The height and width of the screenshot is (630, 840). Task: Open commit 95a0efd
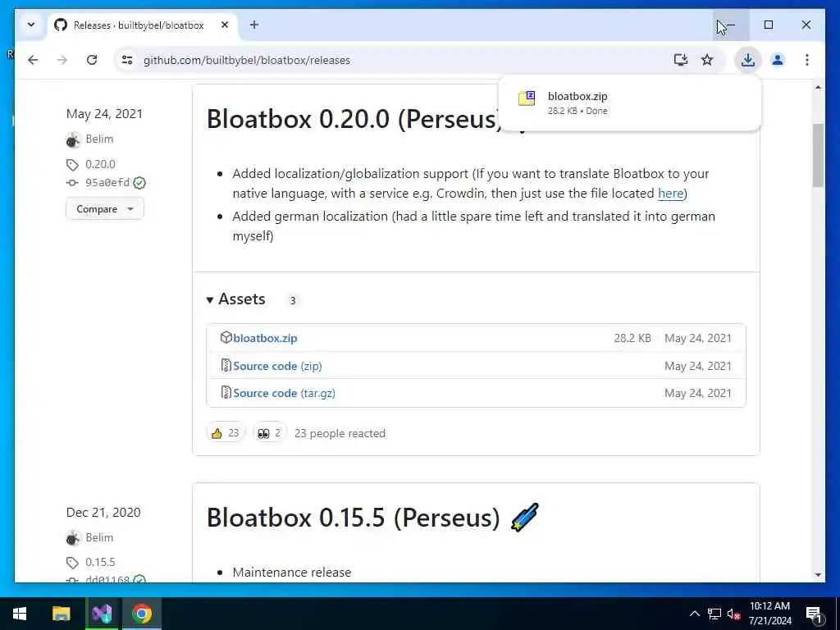tap(107, 182)
